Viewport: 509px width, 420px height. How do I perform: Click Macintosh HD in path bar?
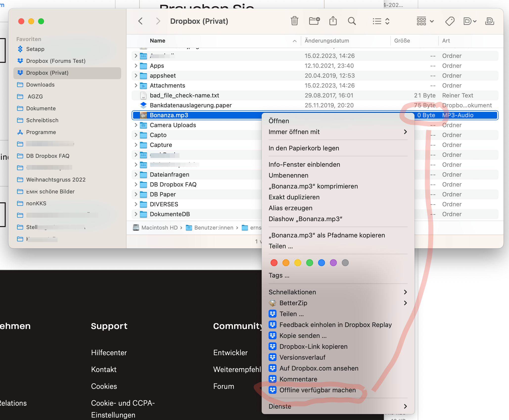click(155, 228)
